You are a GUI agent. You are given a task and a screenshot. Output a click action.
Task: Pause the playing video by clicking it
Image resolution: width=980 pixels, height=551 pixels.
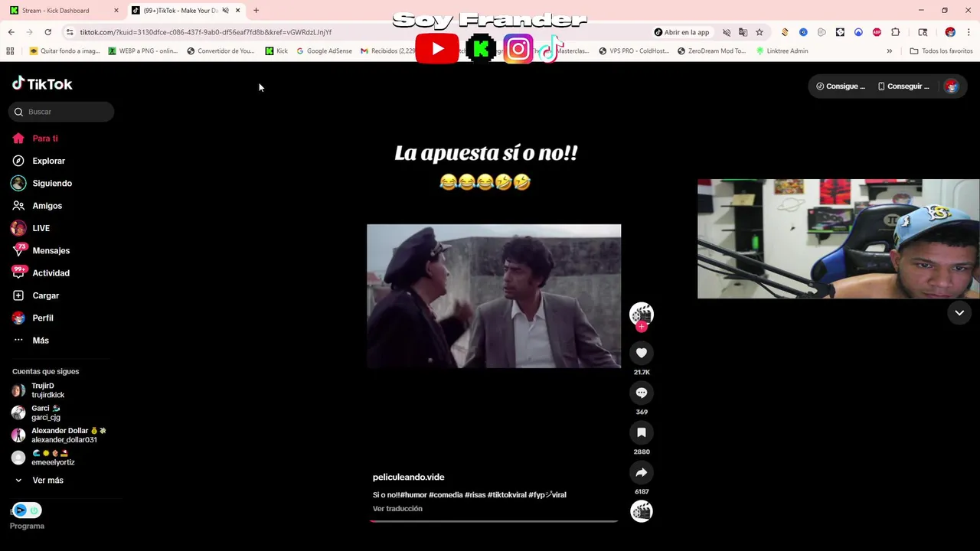[x=494, y=296]
